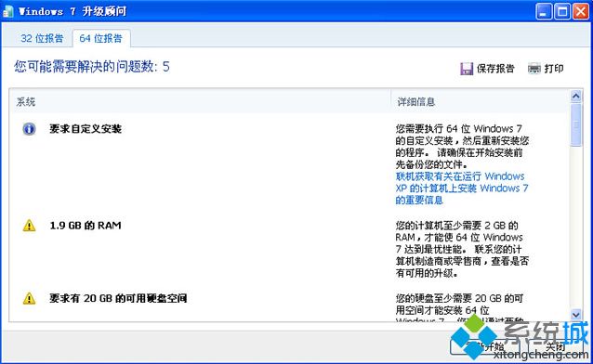593x364 pixels.
Task: Click the scrollbar up arrow
Action: 575,96
